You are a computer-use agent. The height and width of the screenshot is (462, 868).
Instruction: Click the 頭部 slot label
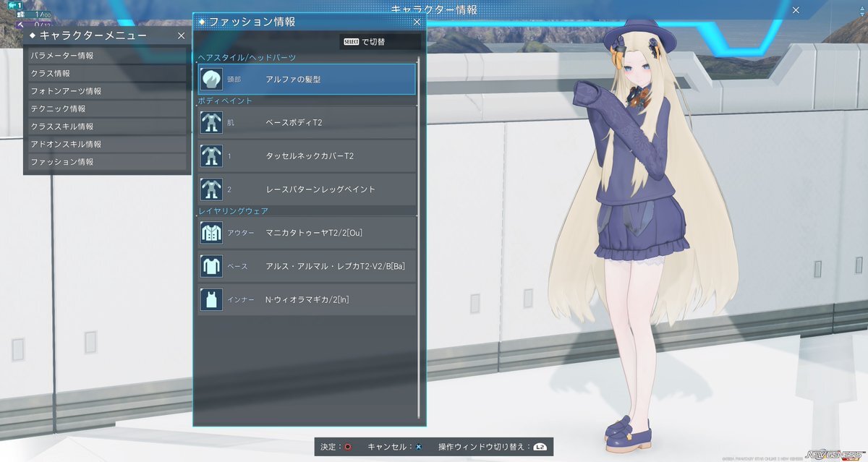(234, 80)
